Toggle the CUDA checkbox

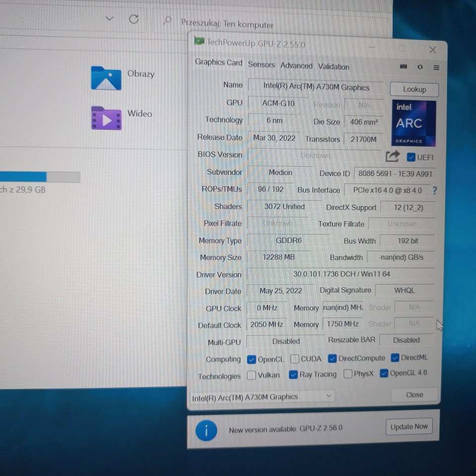coord(295,359)
